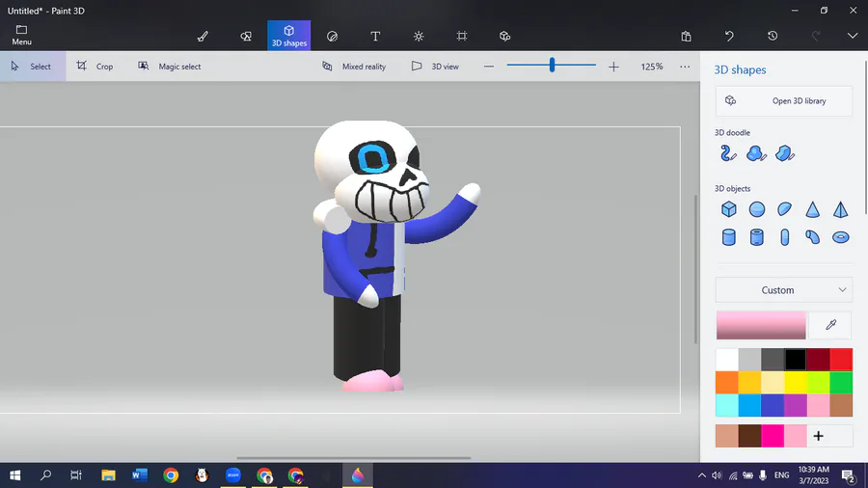Viewport: 868px width, 488px height.
Task: Choose the red color swatch
Action: pos(841,360)
